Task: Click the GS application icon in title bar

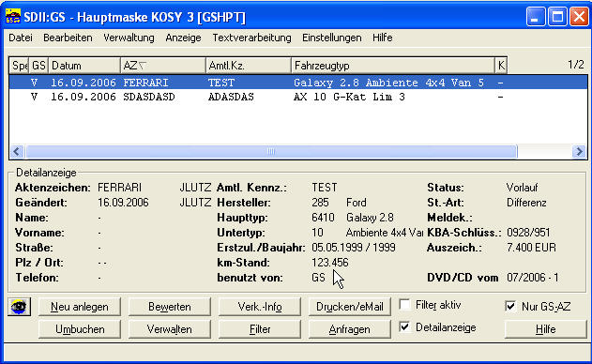Action: pos(13,17)
